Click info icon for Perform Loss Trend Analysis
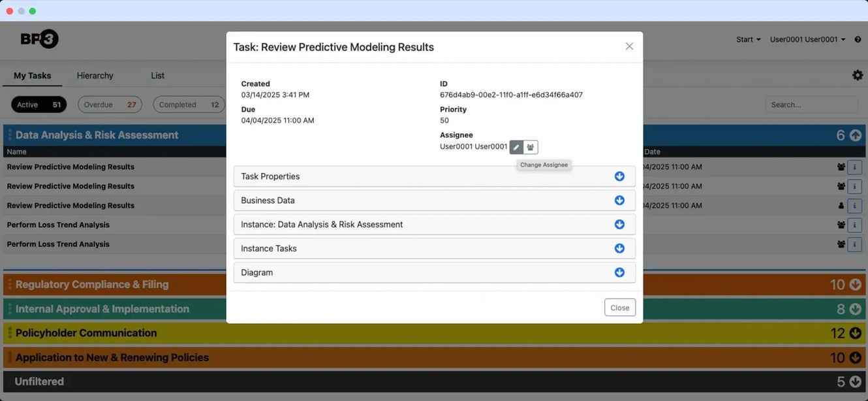 pyautogui.click(x=854, y=225)
